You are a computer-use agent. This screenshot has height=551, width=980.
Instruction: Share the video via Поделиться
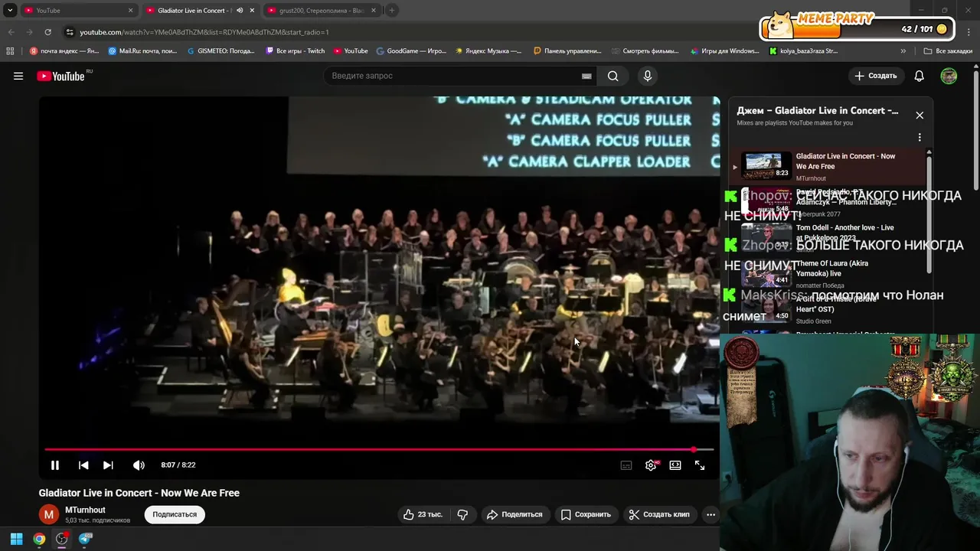pos(514,514)
